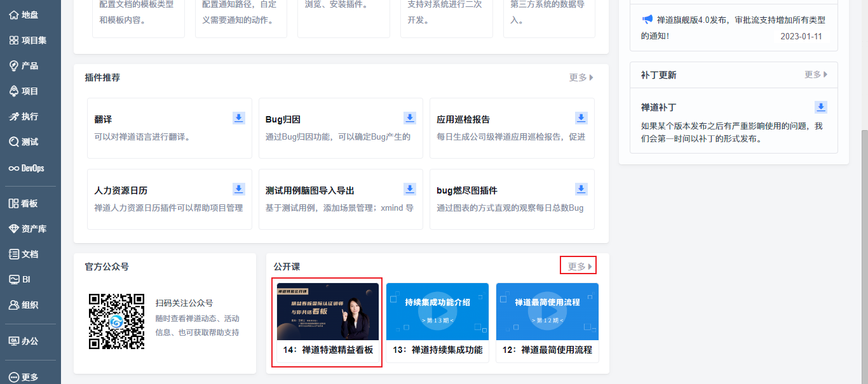Screen dimensions: 868x384
Task: Download the 翻译 plugin
Action: point(239,118)
